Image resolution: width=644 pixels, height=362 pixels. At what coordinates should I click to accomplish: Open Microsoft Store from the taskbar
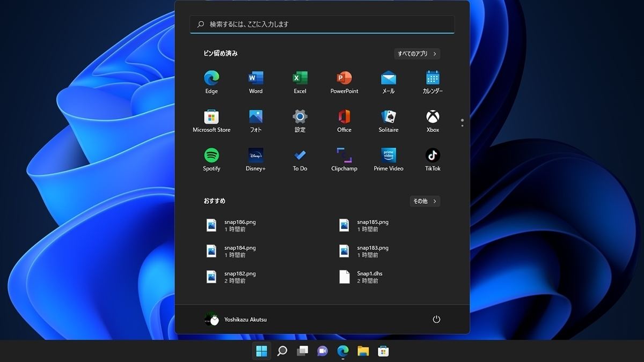383,351
